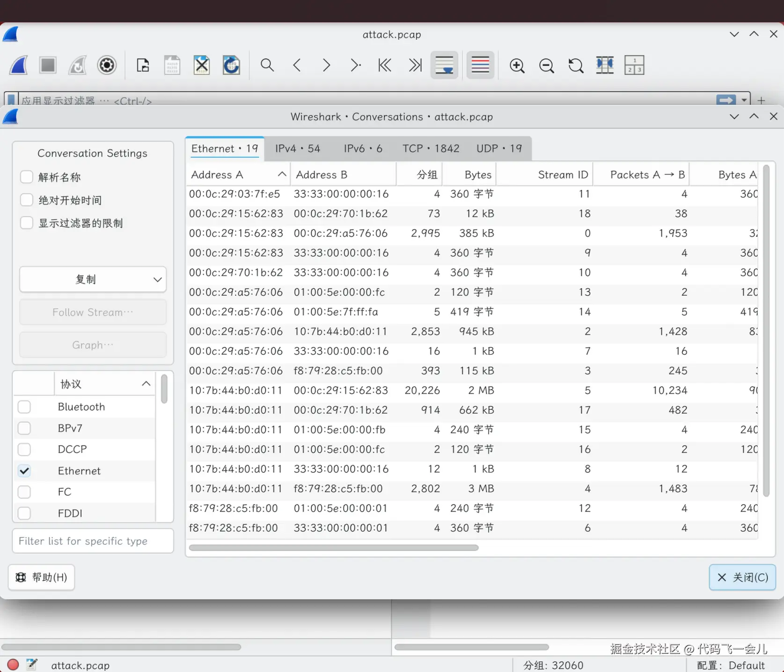Select row with Address B 01:00:5e:7f:ff:fa

(473, 312)
